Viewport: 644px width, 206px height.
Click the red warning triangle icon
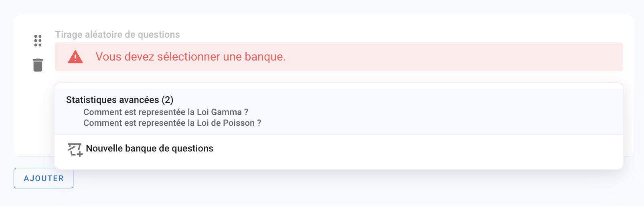(75, 57)
